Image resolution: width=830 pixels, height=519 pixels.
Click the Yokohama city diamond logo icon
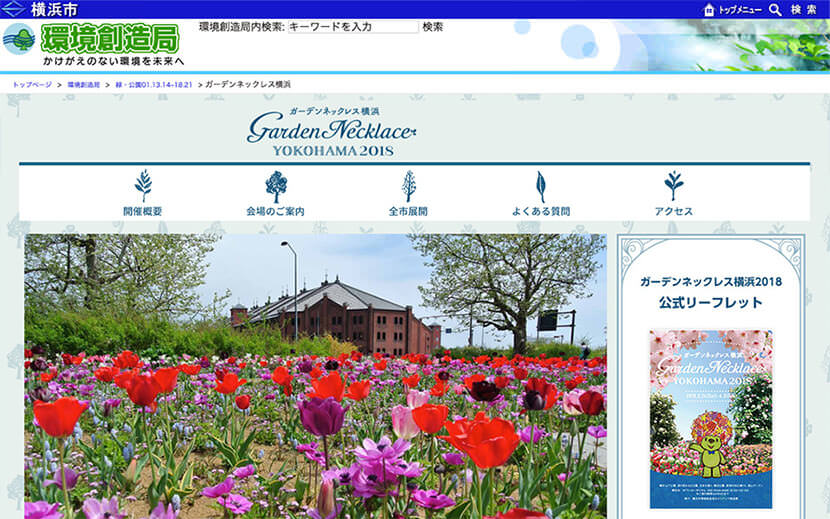click(13, 9)
